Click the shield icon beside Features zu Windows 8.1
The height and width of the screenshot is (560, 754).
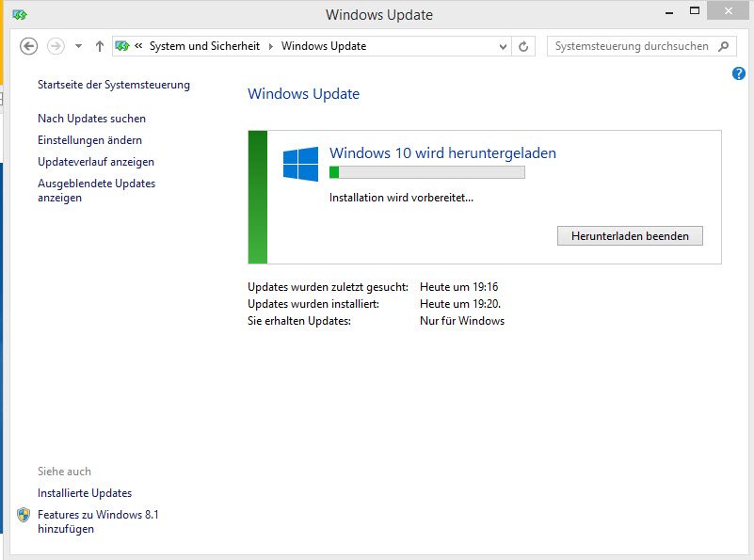pos(24,515)
